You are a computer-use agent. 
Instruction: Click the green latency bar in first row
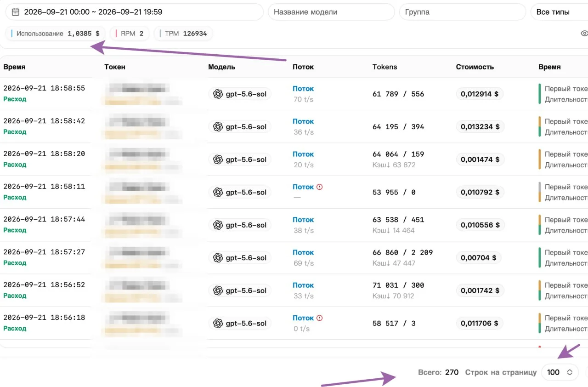[540, 94]
